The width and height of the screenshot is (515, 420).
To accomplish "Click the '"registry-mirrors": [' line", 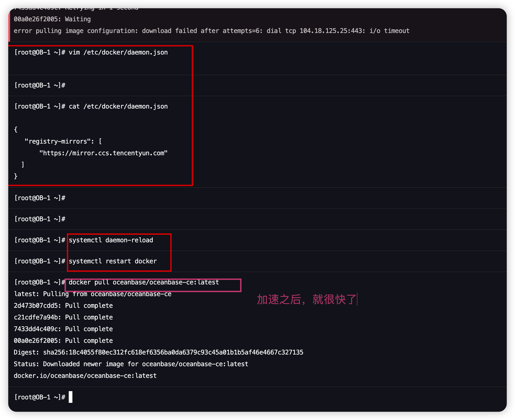I will [x=63, y=141].
